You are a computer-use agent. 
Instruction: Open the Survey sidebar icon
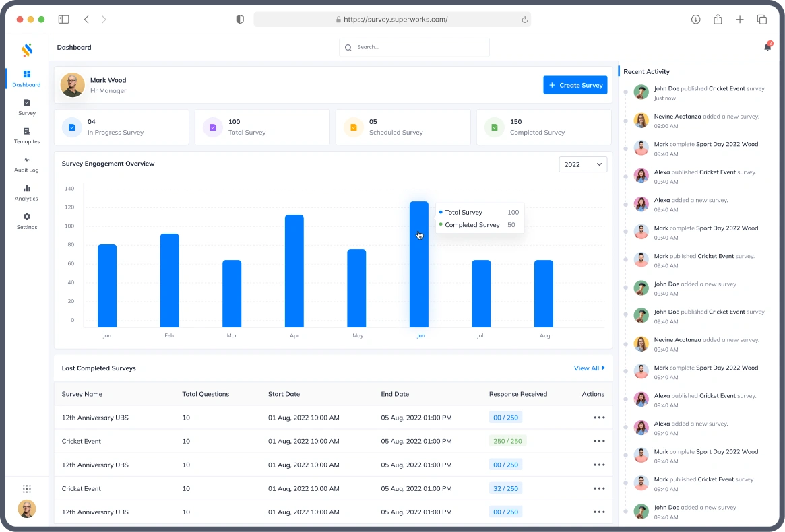click(x=27, y=107)
